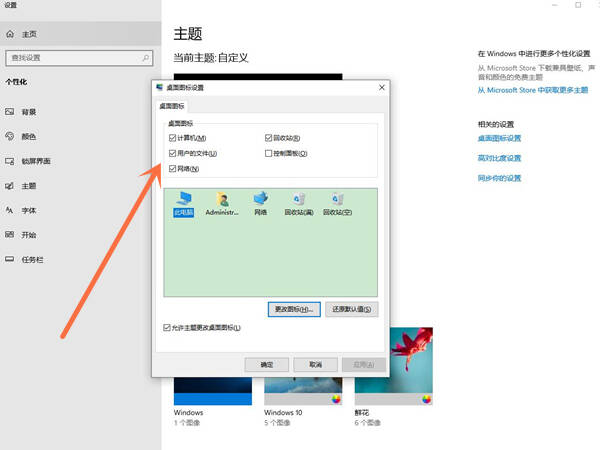
Task: Open the 开始 settings page
Action: (80, 235)
